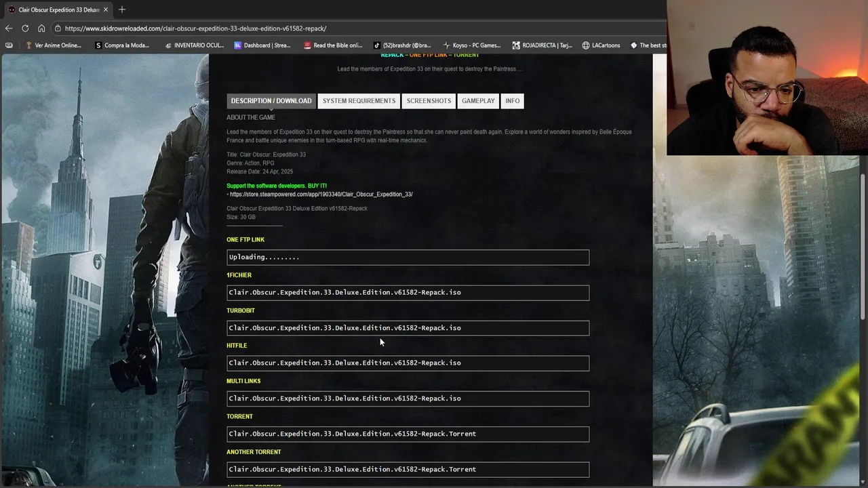
Task: Open a new browser tab
Action: click(122, 9)
